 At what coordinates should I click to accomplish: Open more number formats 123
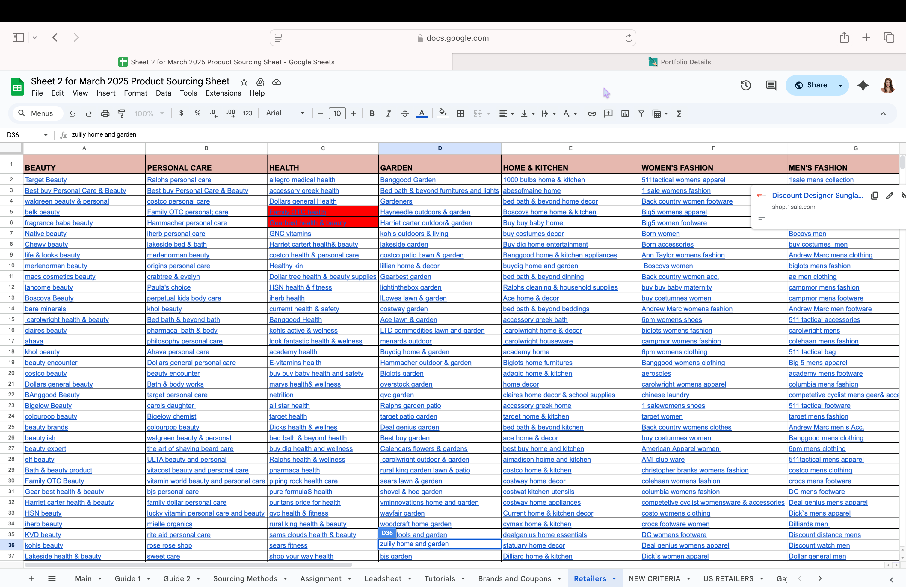(x=247, y=113)
